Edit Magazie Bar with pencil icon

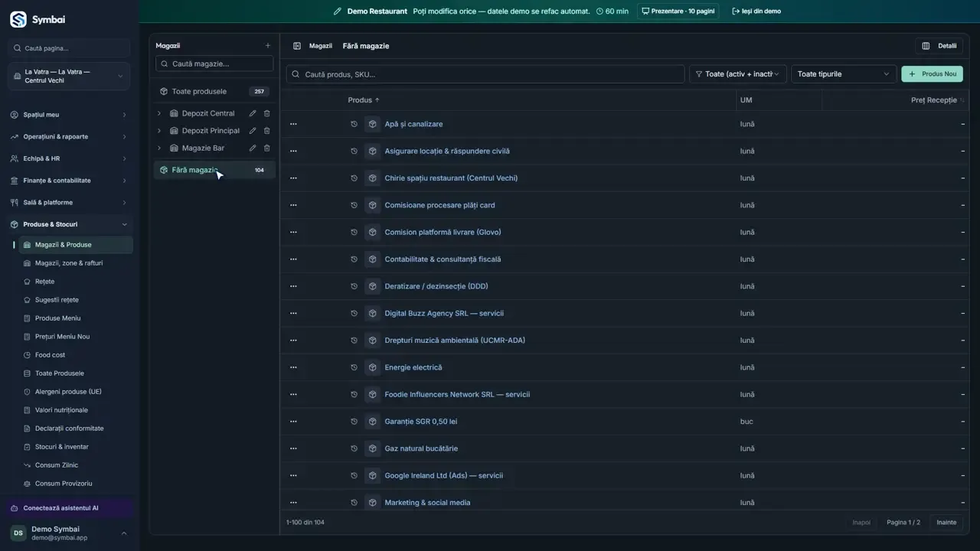(x=253, y=148)
